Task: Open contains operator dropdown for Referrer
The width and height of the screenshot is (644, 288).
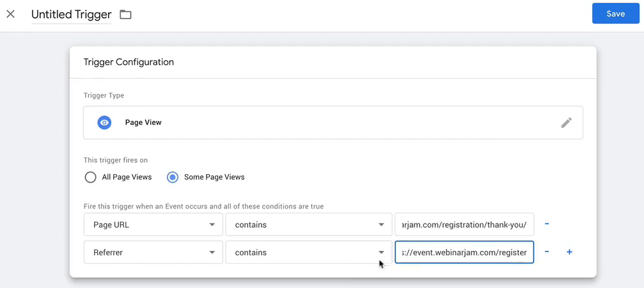Action: tap(309, 252)
